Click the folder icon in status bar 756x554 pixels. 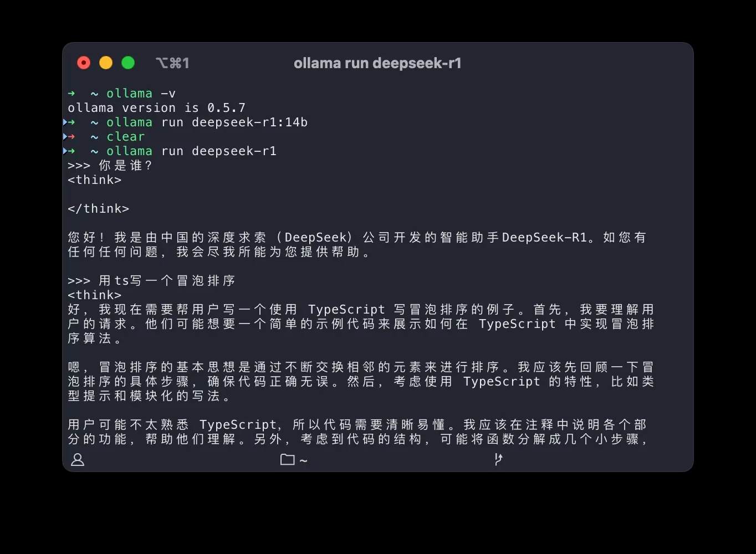point(287,459)
